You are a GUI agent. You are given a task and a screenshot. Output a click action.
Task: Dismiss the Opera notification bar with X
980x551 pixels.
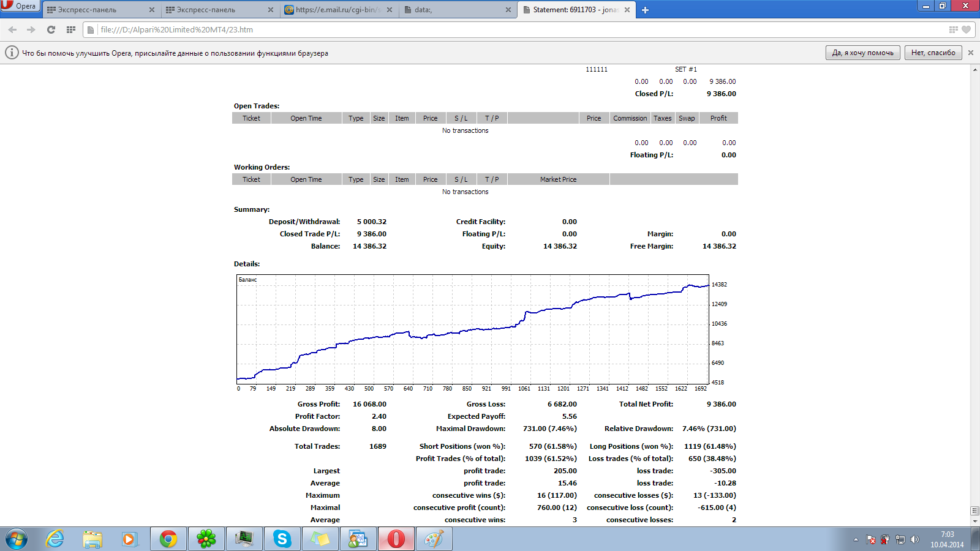pyautogui.click(x=971, y=53)
